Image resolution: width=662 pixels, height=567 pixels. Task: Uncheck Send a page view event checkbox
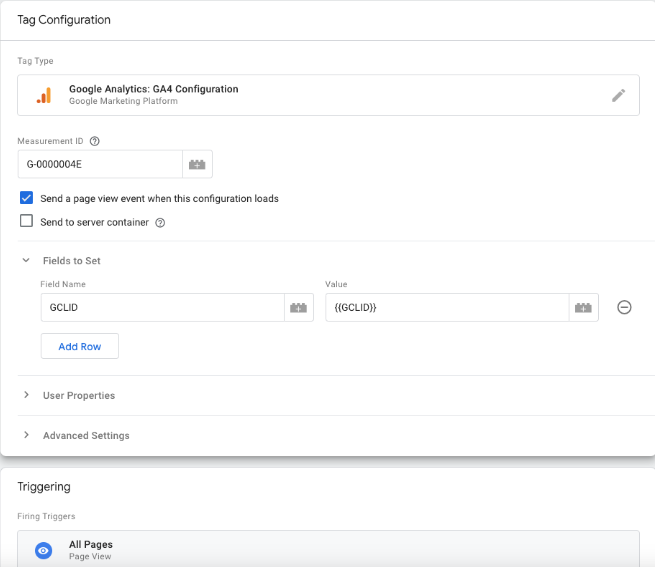[27, 198]
